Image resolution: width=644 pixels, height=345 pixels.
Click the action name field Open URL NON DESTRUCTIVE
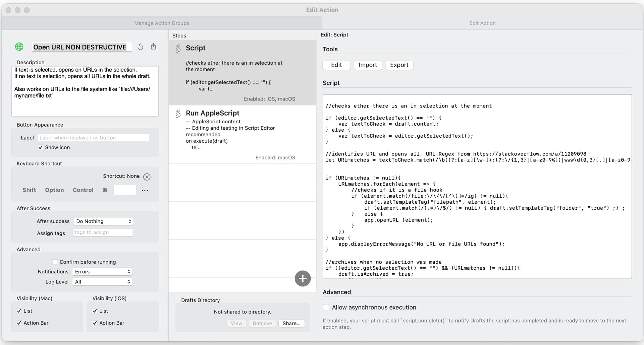coord(82,47)
